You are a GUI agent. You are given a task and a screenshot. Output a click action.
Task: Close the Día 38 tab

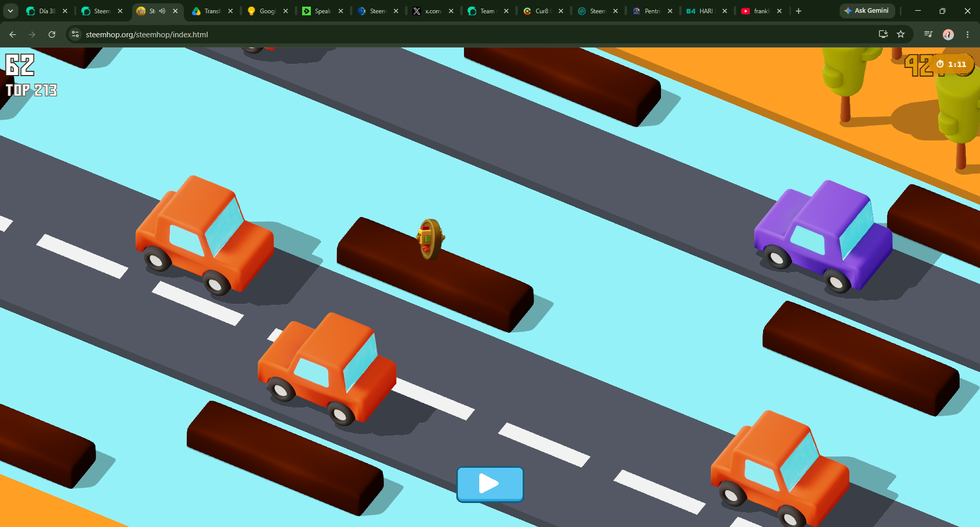coord(65,11)
